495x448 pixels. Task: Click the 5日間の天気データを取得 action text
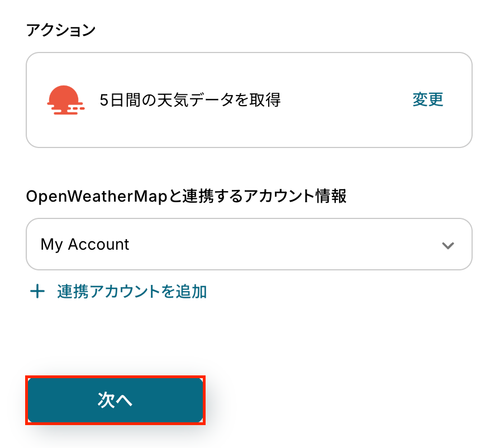189,100
